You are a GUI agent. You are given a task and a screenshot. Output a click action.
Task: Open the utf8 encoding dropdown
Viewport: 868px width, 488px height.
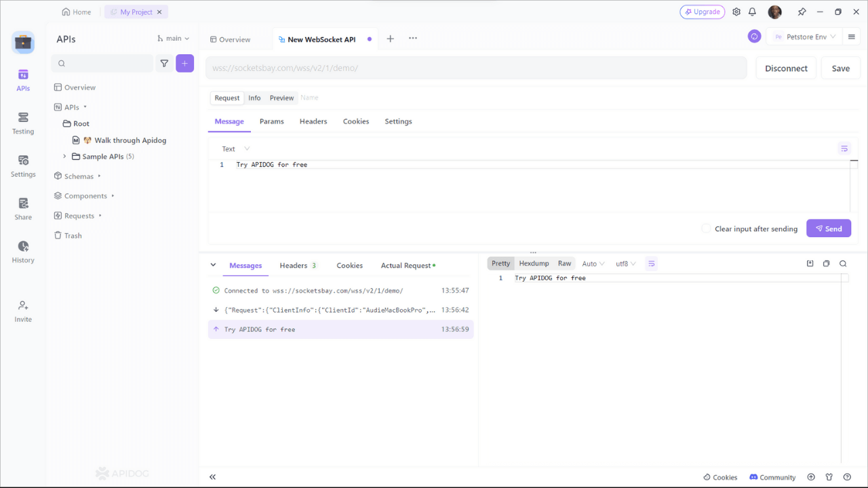click(625, 264)
